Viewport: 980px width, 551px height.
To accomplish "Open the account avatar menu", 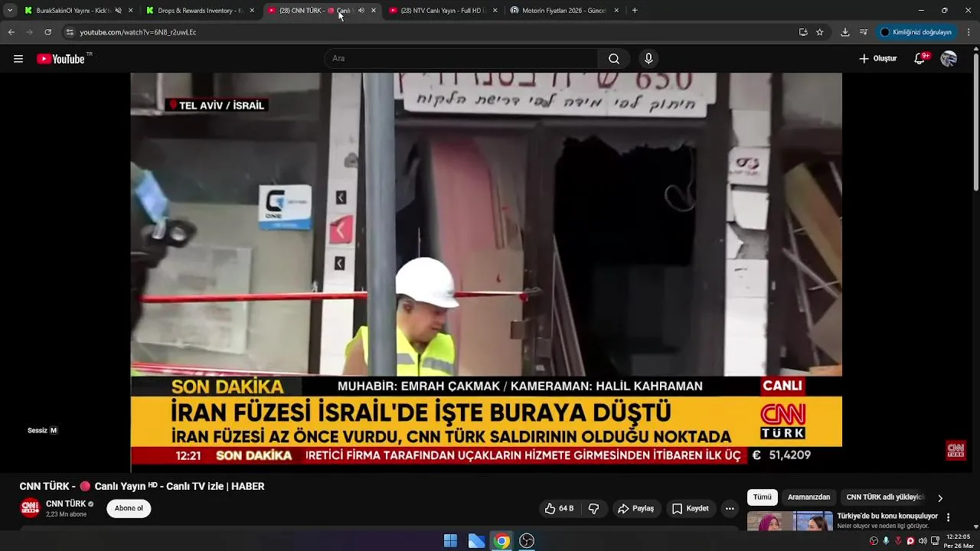I will tap(949, 59).
